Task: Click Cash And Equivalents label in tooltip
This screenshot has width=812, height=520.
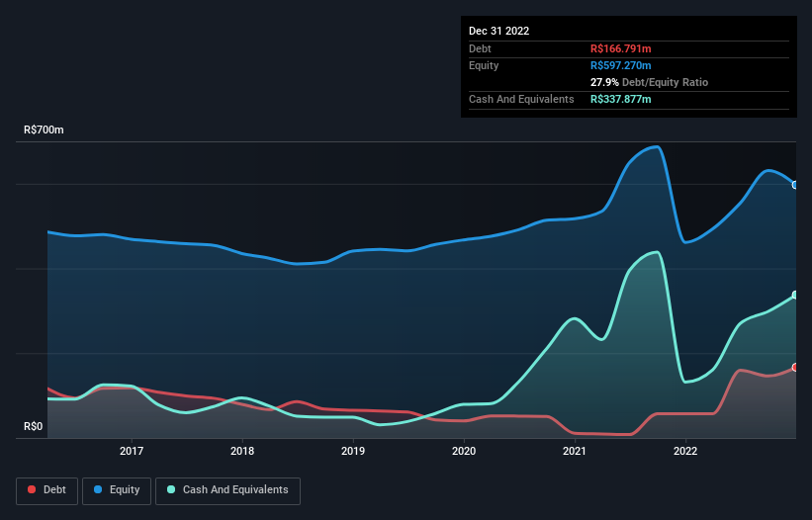Action: tap(521, 99)
